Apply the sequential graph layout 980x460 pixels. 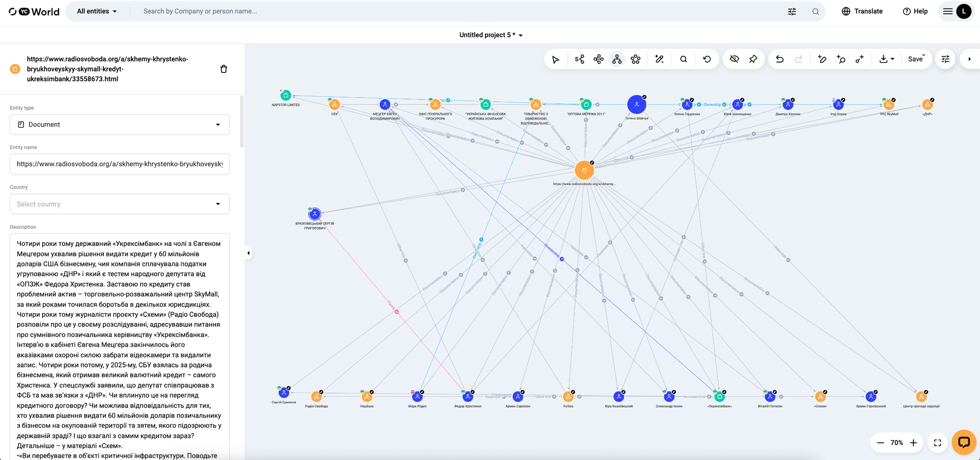[x=580, y=59]
